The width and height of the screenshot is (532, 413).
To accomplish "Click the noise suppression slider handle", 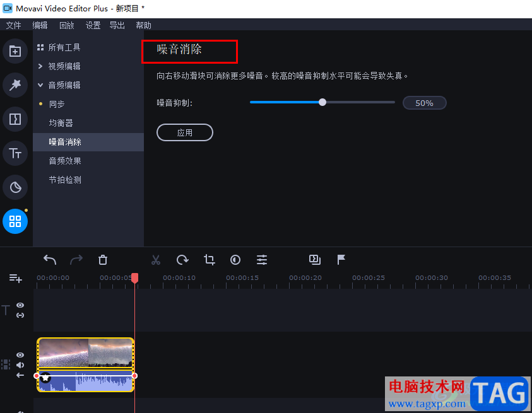I will coord(322,102).
